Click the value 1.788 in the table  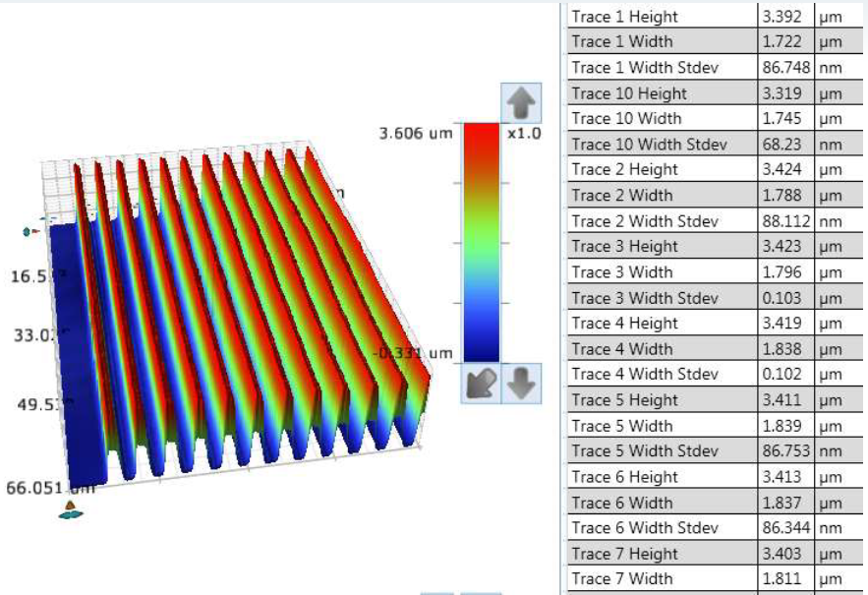tap(781, 196)
